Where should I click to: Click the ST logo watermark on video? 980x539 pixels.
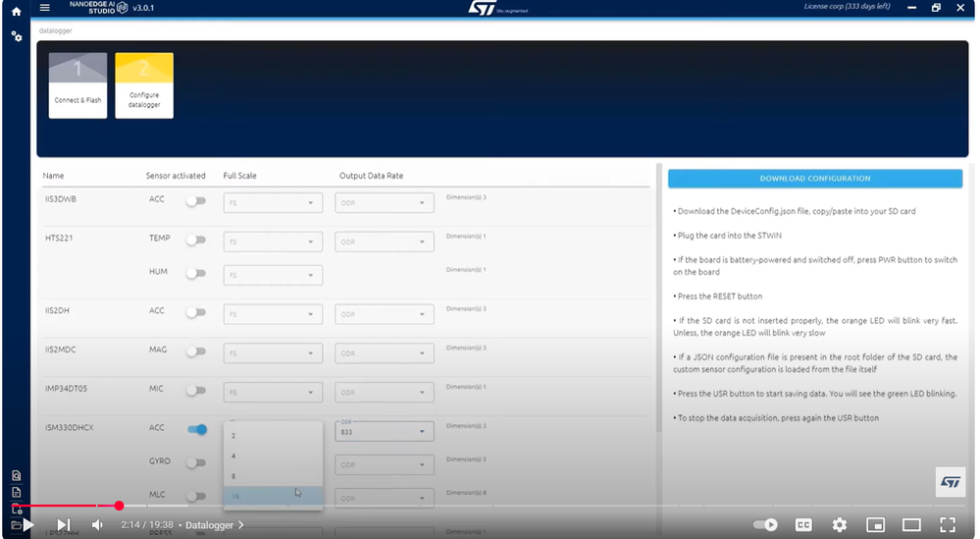950,482
